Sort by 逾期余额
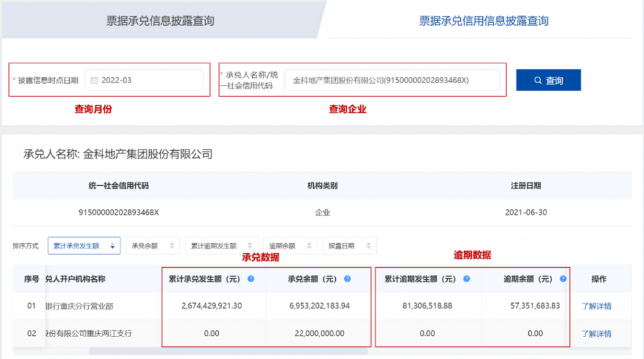This screenshot has height=359, width=644. (290, 246)
